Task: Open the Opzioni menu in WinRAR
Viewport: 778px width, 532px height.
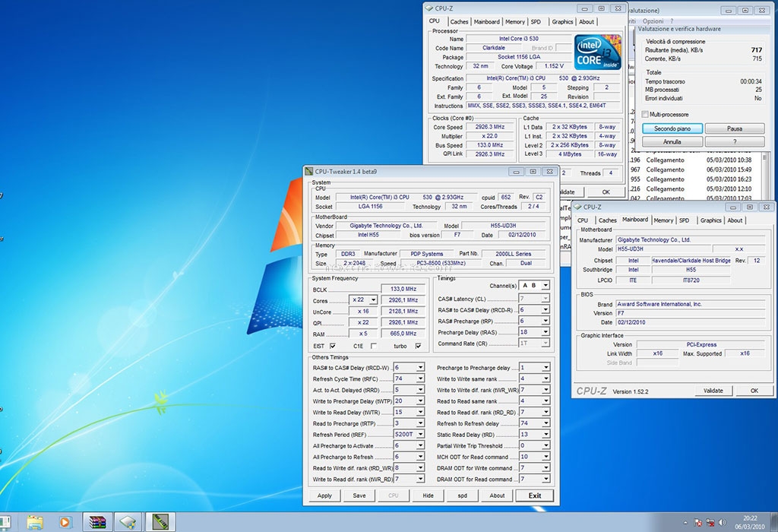Action: pos(653,21)
